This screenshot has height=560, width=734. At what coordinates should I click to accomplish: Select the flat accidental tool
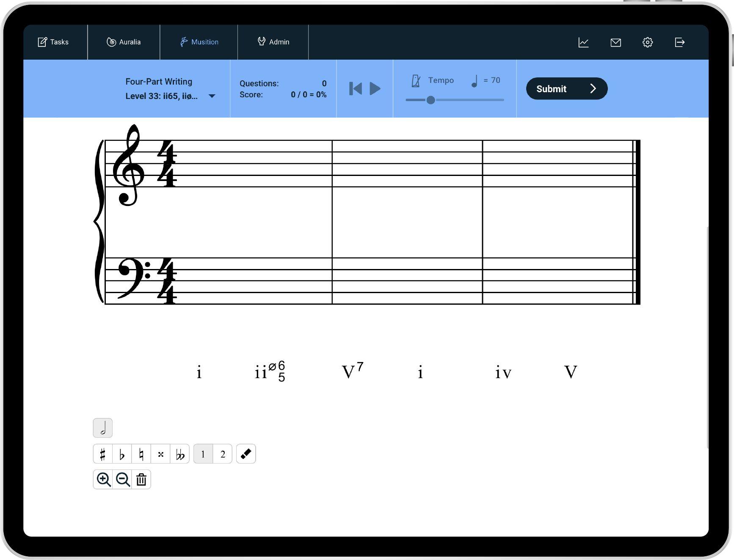[122, 454]
